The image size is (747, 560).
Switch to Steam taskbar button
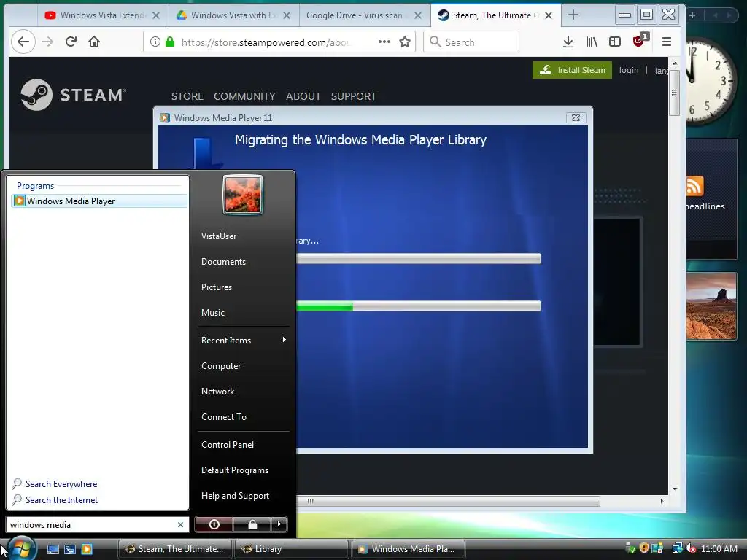[174, 549]
